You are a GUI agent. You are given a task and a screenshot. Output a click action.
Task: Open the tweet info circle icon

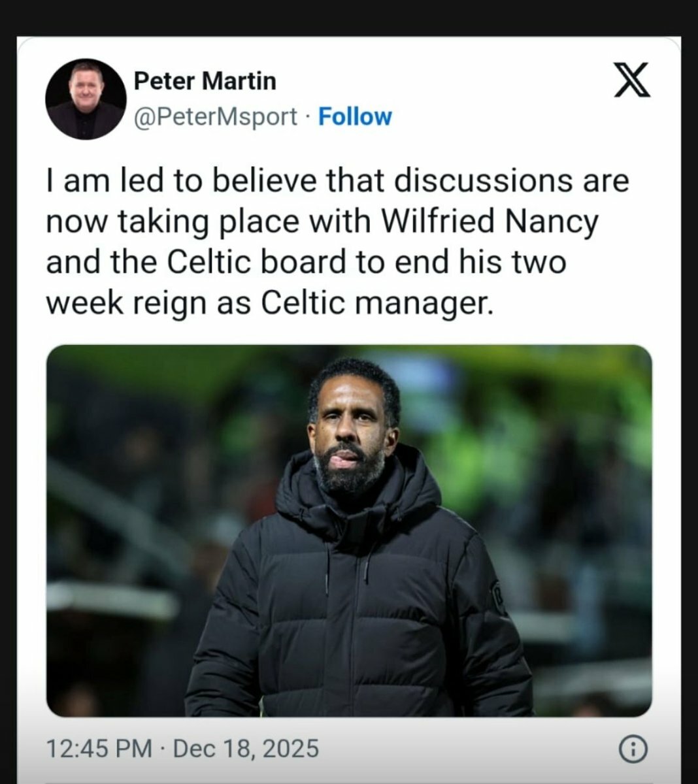point(633,748)
